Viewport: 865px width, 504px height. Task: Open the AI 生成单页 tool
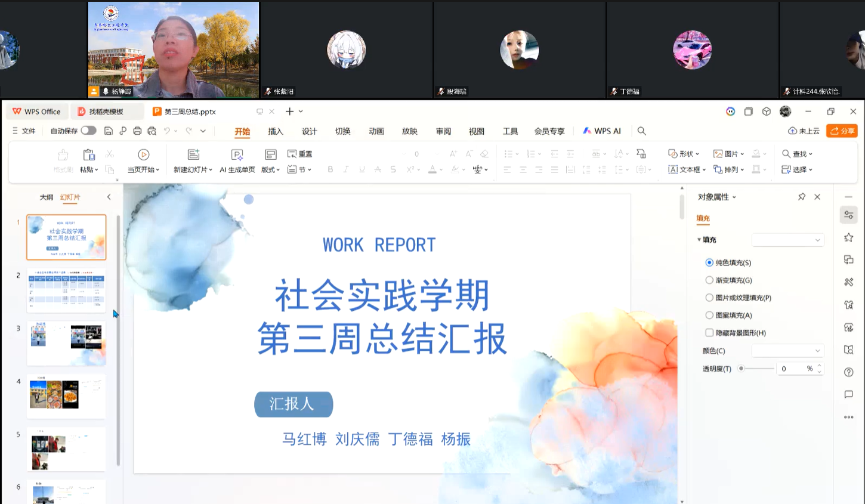coord(237,155)
